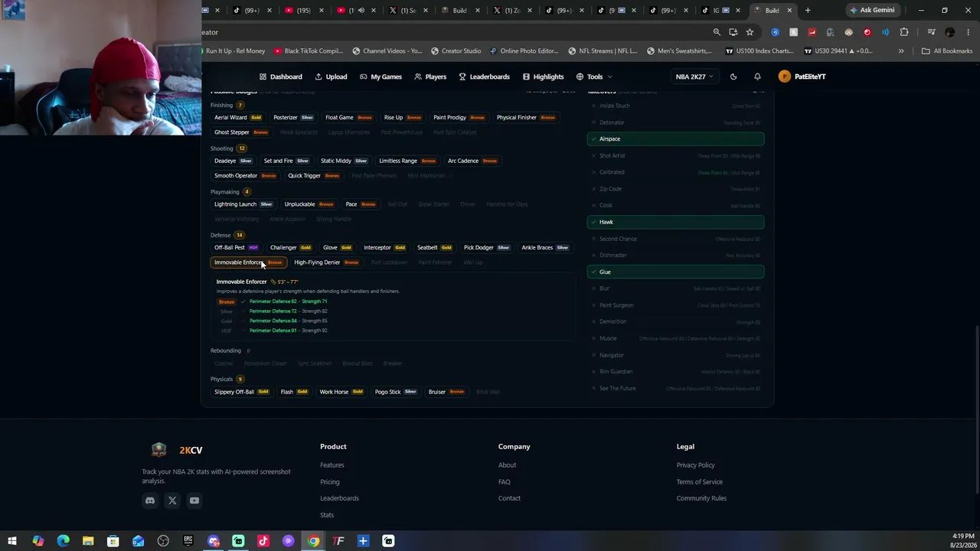Toggle the Airspace takeover

[x=675, y=139]
